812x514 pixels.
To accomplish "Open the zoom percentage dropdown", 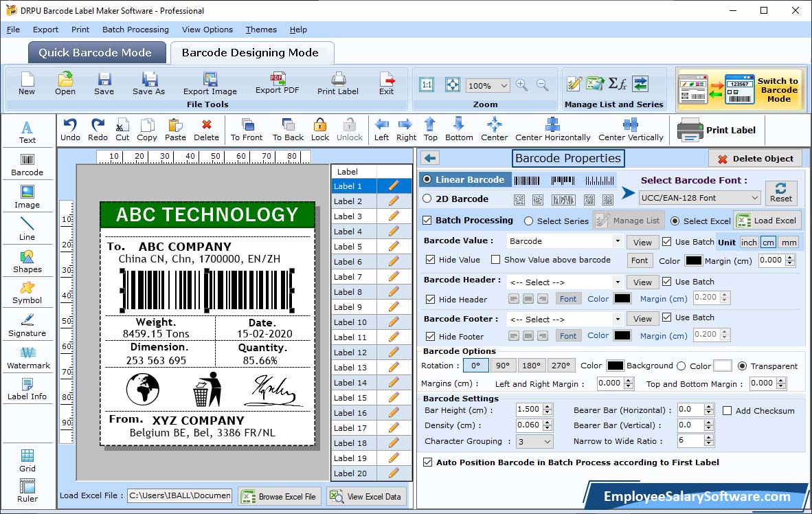I will (488, 85).
